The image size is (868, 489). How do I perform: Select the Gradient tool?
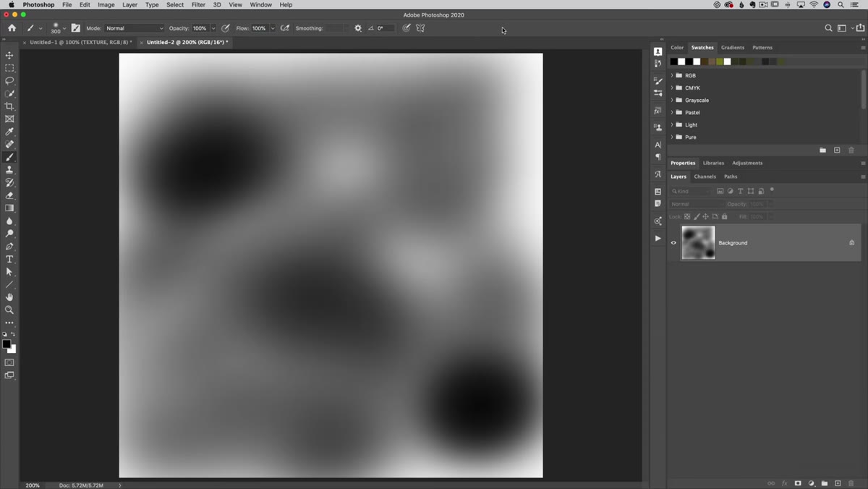click(9, 208)
